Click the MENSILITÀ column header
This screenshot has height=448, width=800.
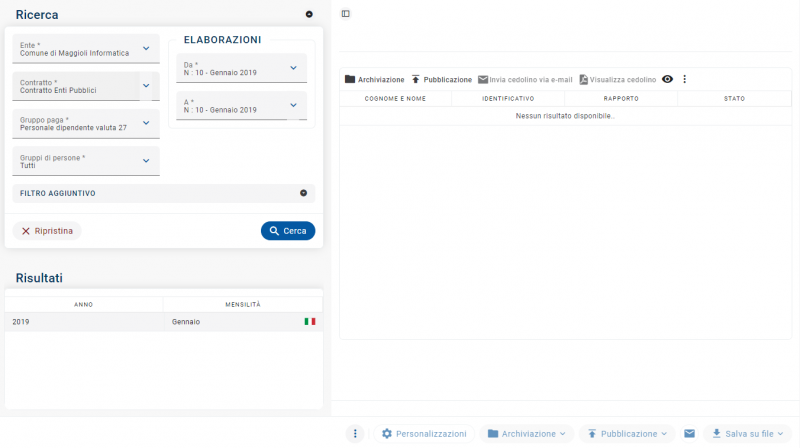[x=243, y=305]
